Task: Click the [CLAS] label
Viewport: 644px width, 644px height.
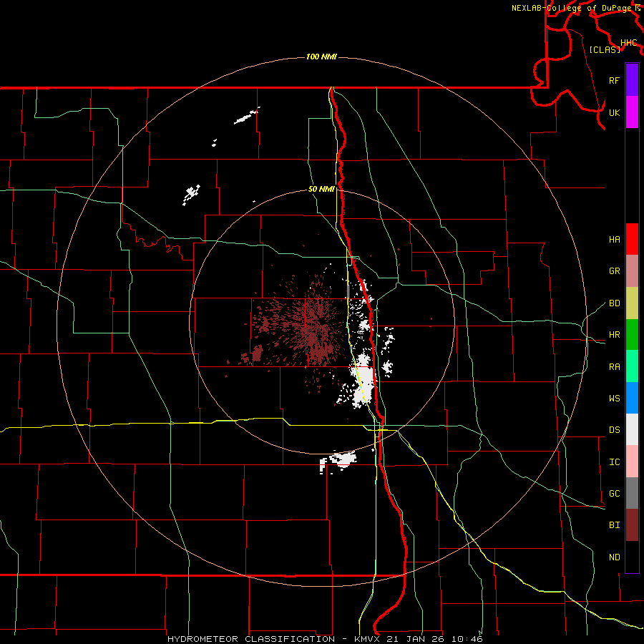Action: click(x=605, y=49)
